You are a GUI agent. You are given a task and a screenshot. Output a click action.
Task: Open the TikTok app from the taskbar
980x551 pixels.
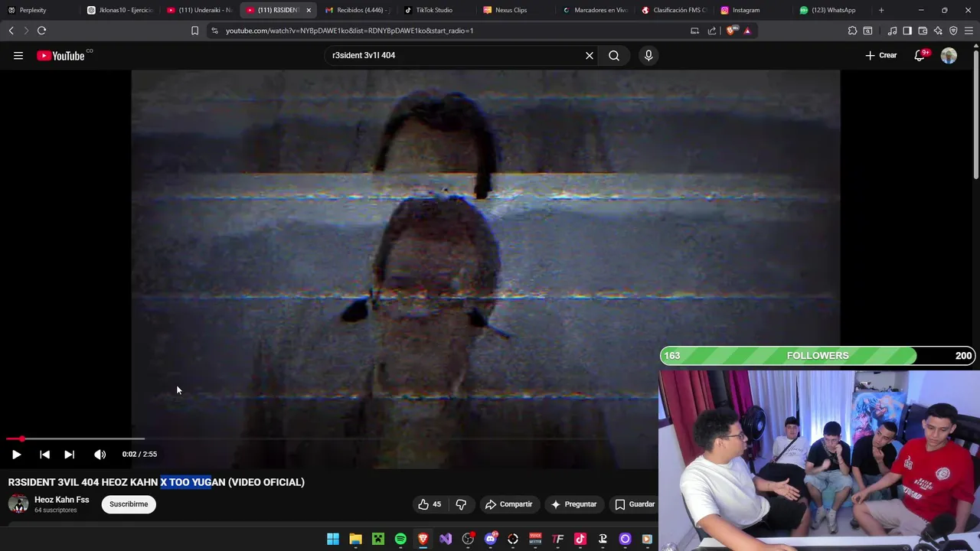(580, 539)
